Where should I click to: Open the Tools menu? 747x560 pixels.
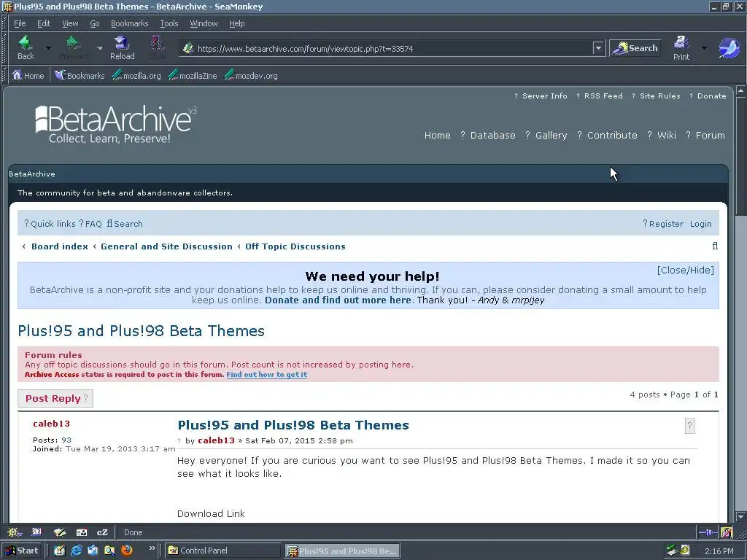click(169, 23)
